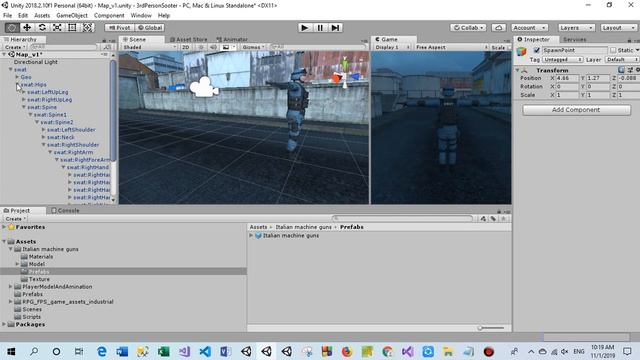
Task: Open the Shaded draw mode dropdown
Action: [150, 47]
